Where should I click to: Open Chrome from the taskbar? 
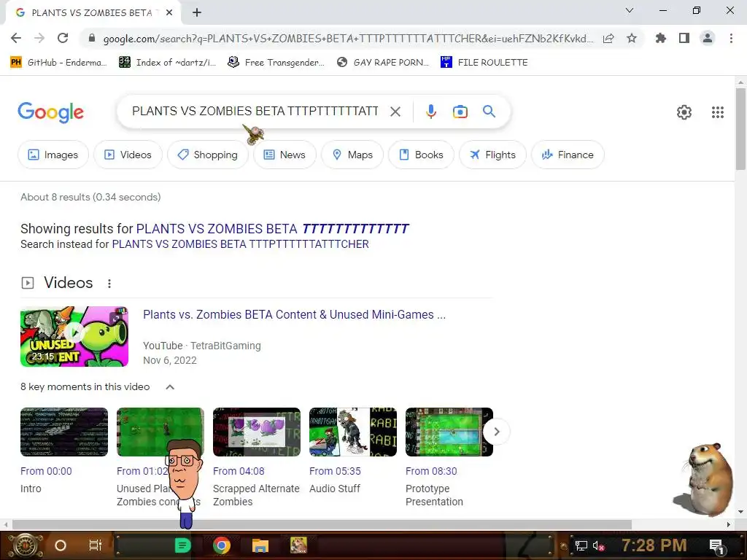(221, 545)
